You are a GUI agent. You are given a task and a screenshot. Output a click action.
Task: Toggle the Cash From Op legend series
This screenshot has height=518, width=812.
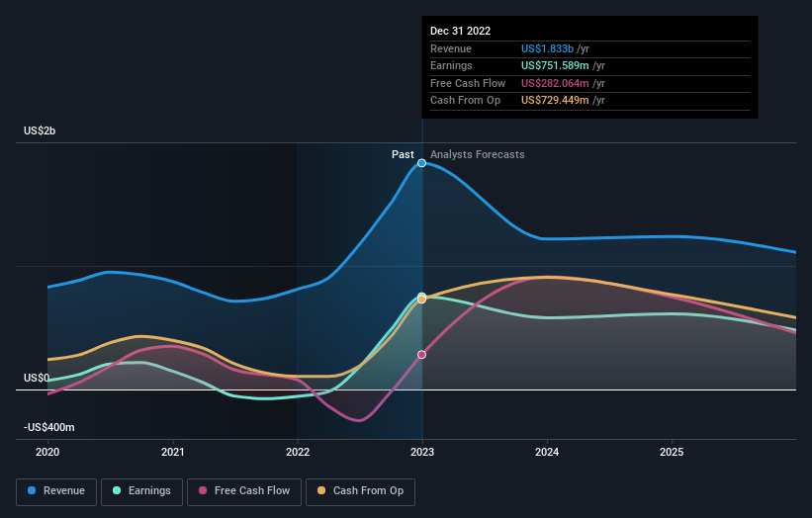coord(360,491)
